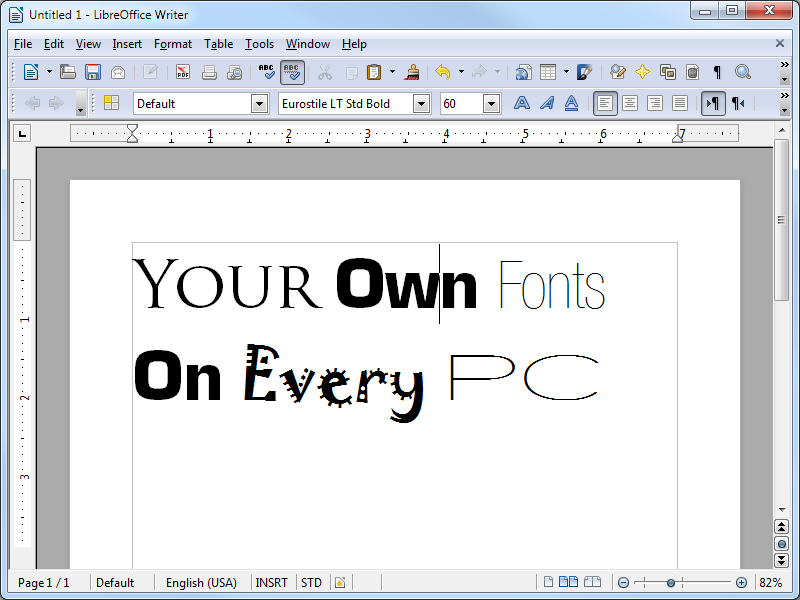Click the Bold formatting button
The image size is (800, 600).
(521, 104)
